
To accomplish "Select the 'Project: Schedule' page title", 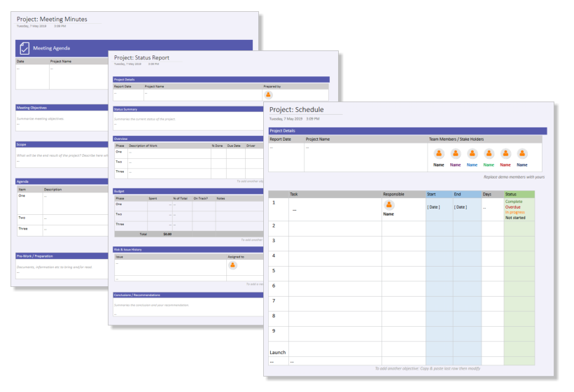I will (297, 109).
